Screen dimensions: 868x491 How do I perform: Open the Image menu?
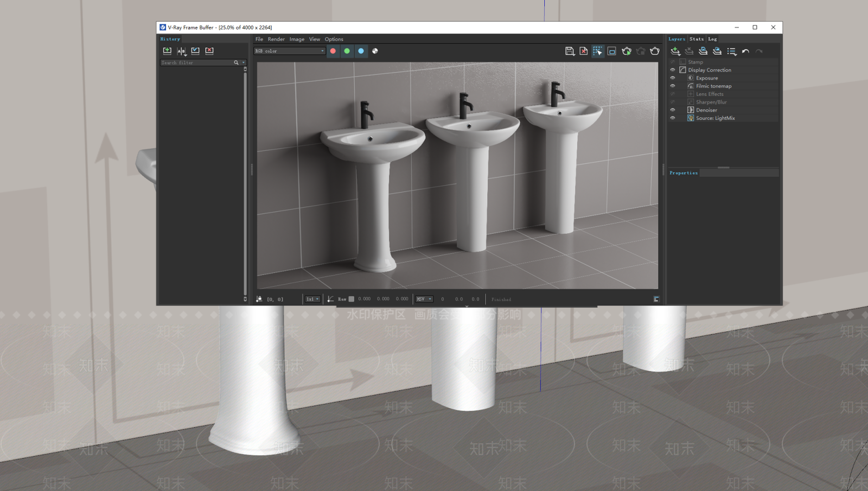pos(297,39)
